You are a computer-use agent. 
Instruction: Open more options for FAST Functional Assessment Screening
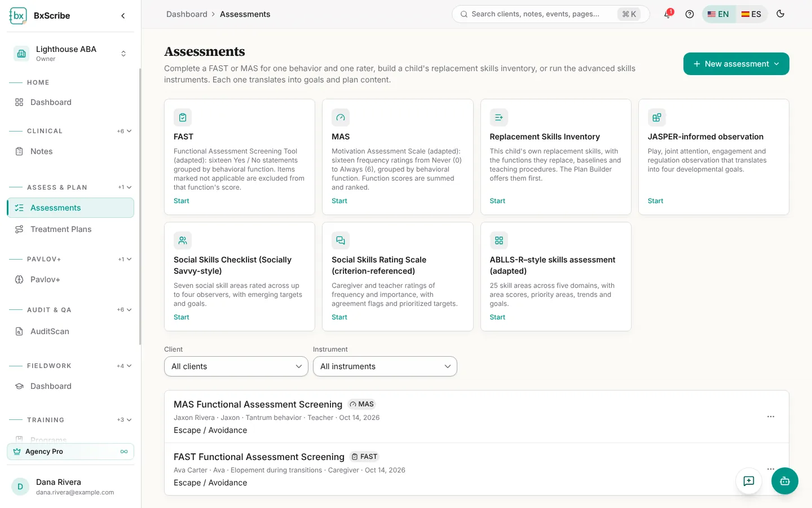tap(771, 469)
